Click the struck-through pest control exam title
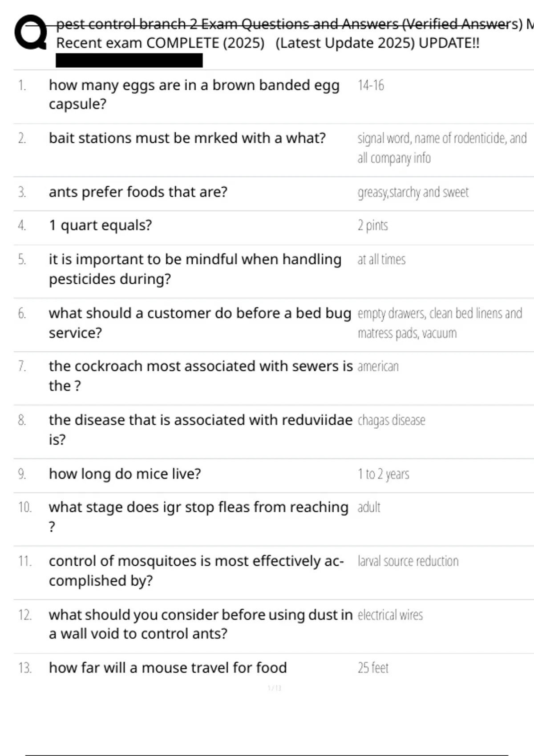The image size is (534, 756). (289, 24)
